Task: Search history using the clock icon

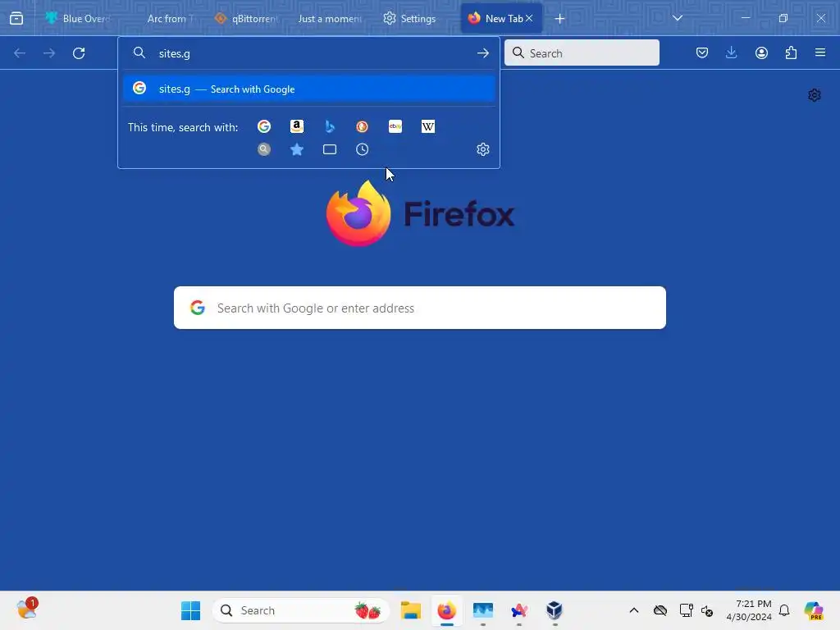Action: pyautogui.click(x=362, y=149)
